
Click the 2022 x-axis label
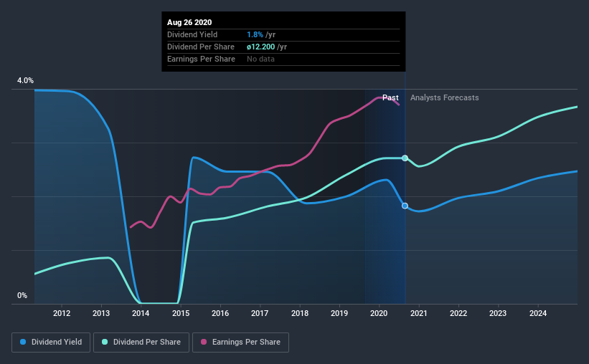pyautogui.click(x=458, y=313)
